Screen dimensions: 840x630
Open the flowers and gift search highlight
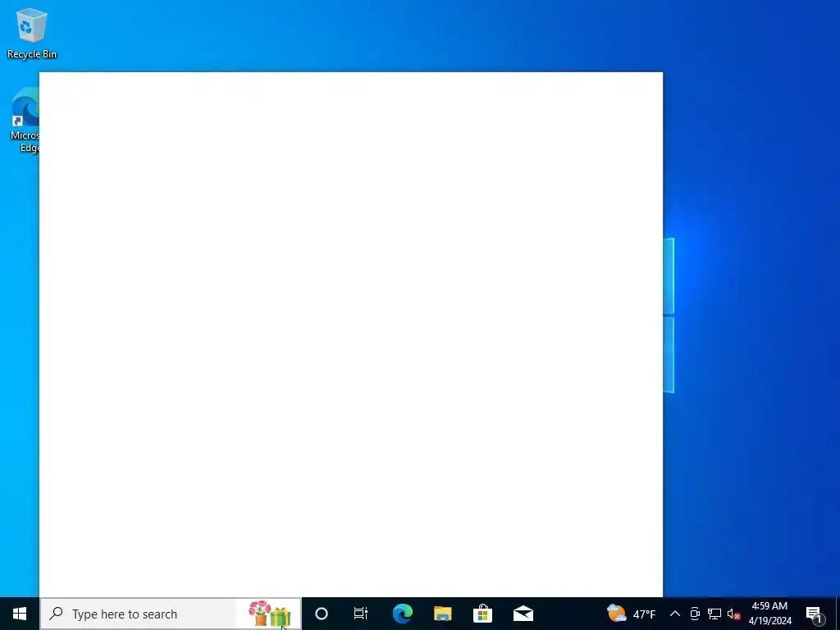point(269,614)
